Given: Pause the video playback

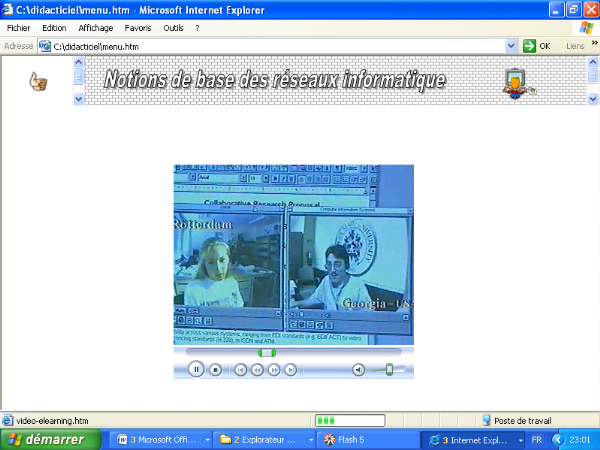Looking at the screenshot, I should tap(196, 370).
